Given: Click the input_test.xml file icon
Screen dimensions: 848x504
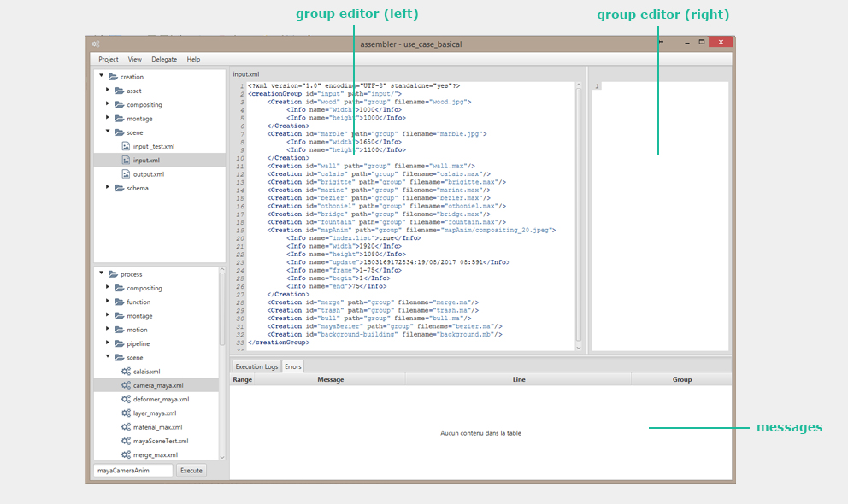Looking at the screenshot, I should (126, 146).
